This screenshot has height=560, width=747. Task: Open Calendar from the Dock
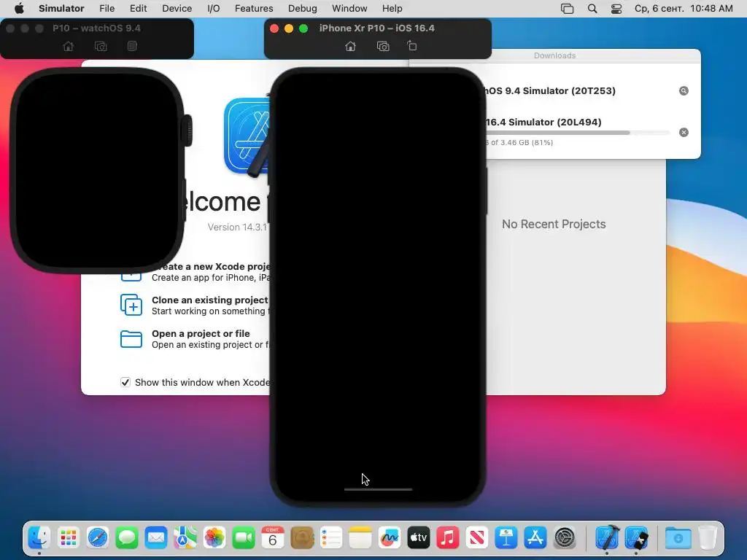(273, 538)
